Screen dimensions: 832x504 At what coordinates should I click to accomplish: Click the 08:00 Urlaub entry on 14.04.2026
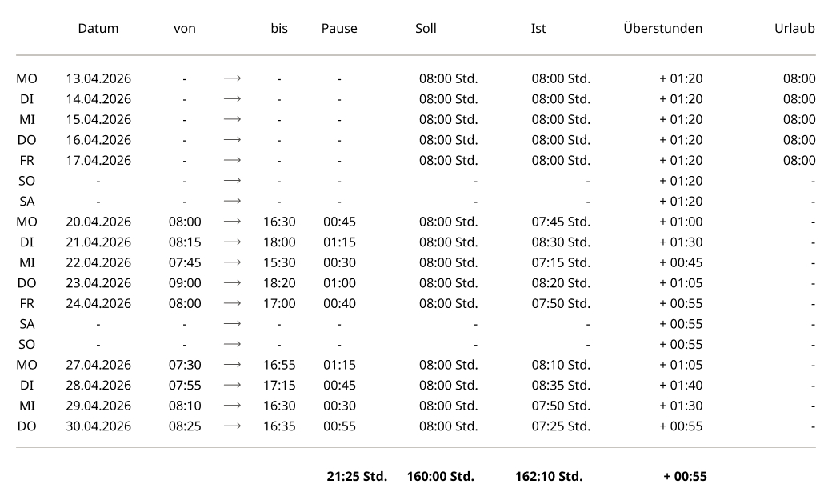pos(799,99)
